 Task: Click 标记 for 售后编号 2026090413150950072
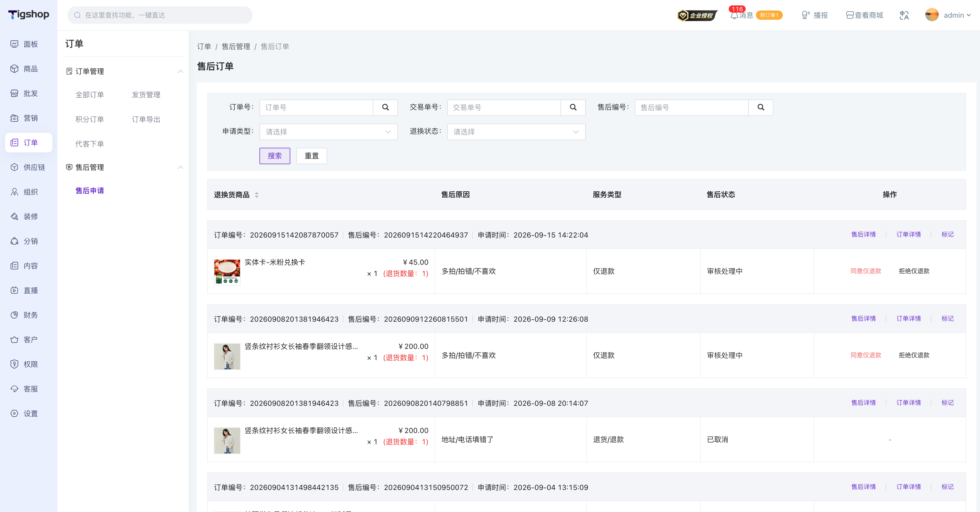(x=947, y=487)
